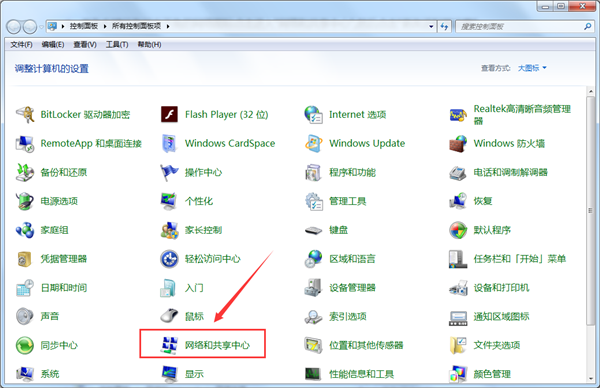Open Flash Player (32 位) icon

169,114
